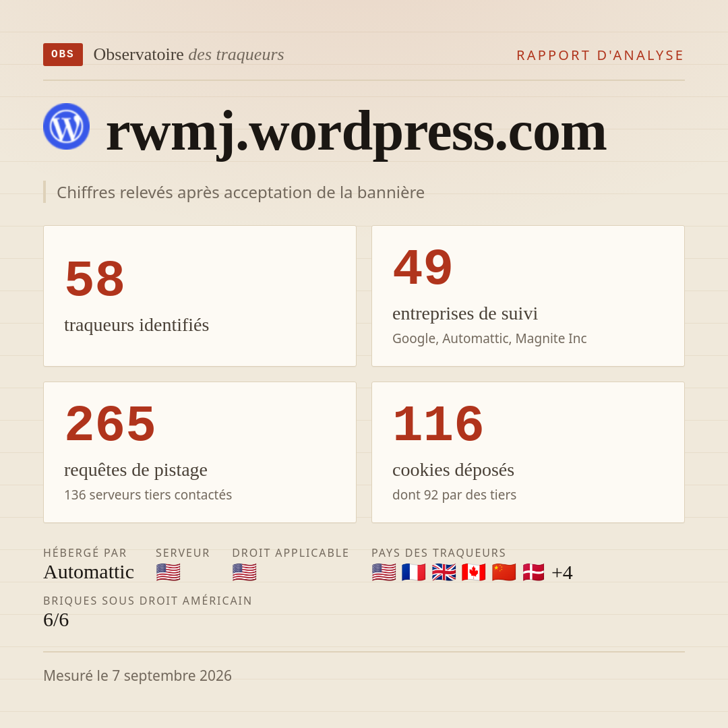The height and width of the screenshot is (728, 728).
Task: Click the WordPress logo icon
Action: [x=66, y=126]
